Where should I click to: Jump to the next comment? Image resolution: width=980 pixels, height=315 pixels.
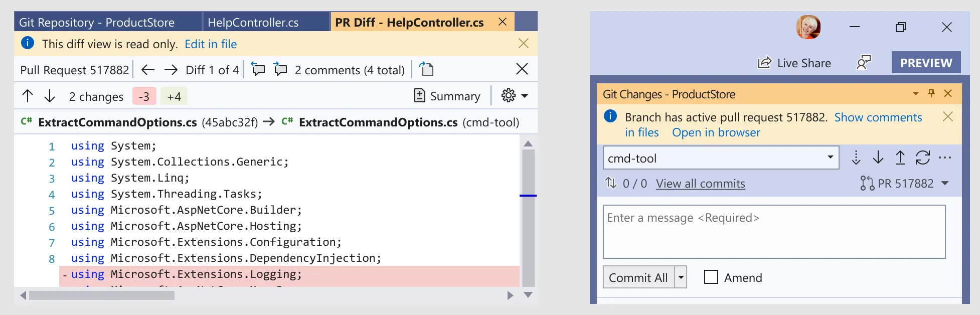(280, 69)
